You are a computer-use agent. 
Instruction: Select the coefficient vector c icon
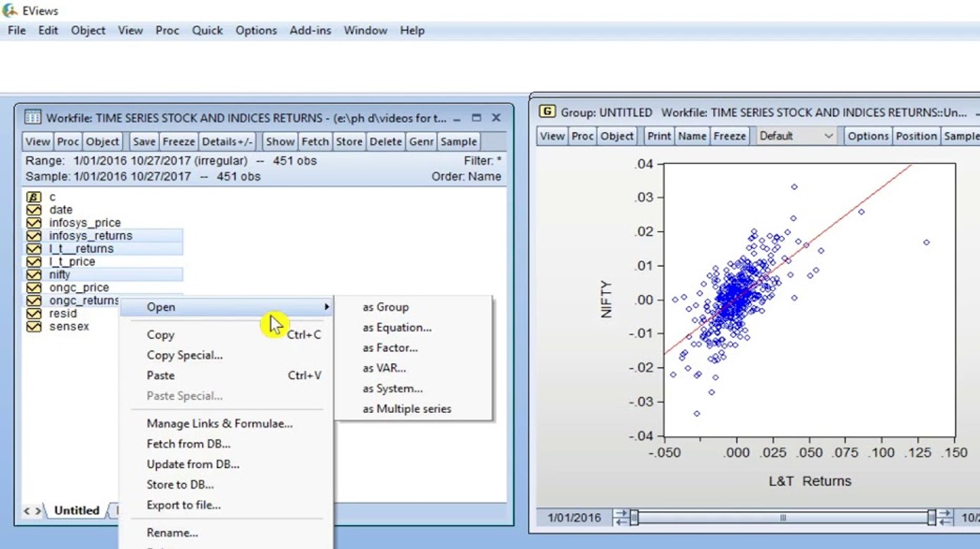click(34, 197)
